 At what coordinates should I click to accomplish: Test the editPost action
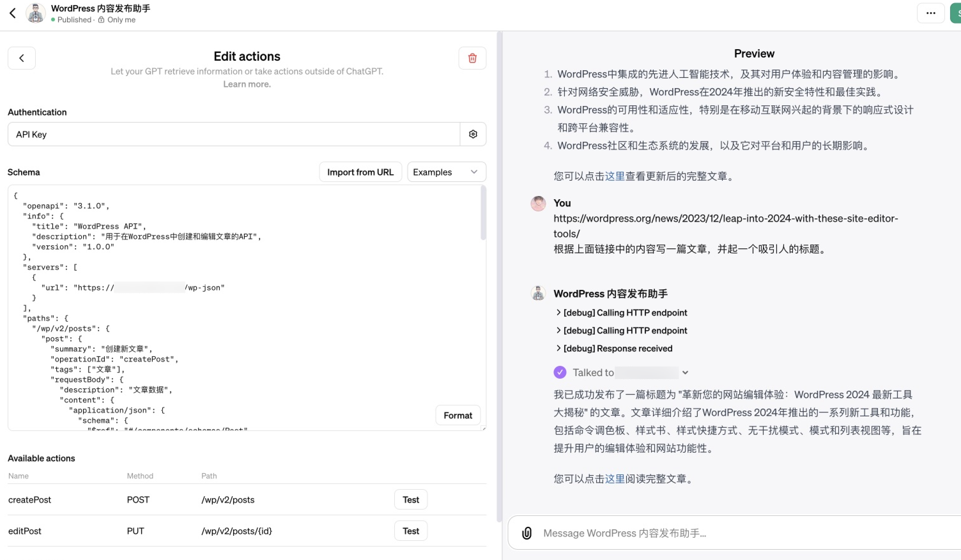click(411, 531)
